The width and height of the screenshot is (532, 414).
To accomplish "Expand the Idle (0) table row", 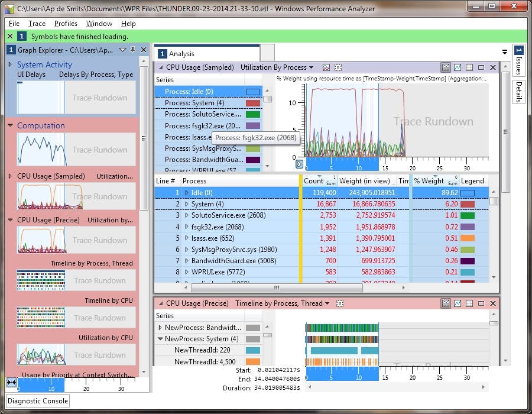I will click(x=186, y=192).
